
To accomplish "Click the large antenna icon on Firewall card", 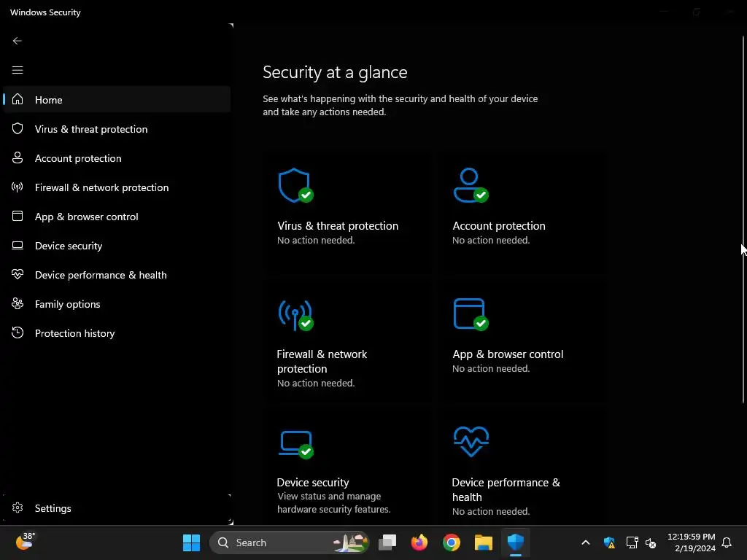I will [295, 315].
